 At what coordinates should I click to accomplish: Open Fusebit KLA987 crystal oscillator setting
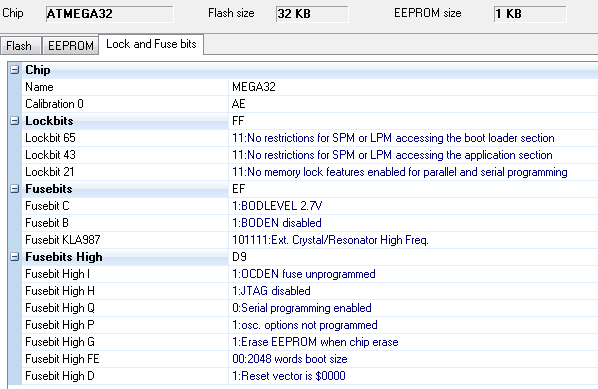coord(330,240)
